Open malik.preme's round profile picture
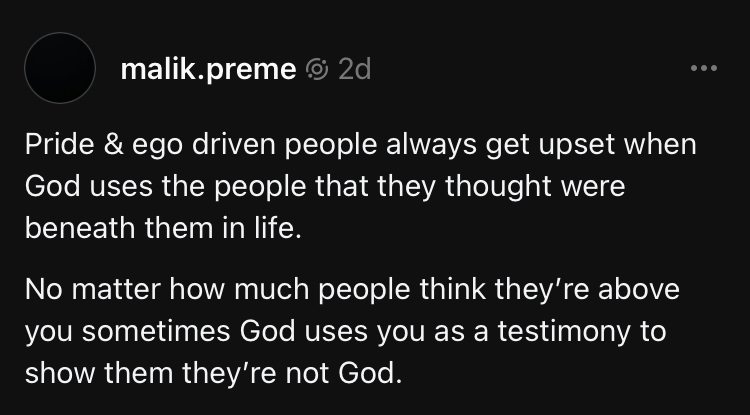Viewport: 750px width, 415px height. 60,68
